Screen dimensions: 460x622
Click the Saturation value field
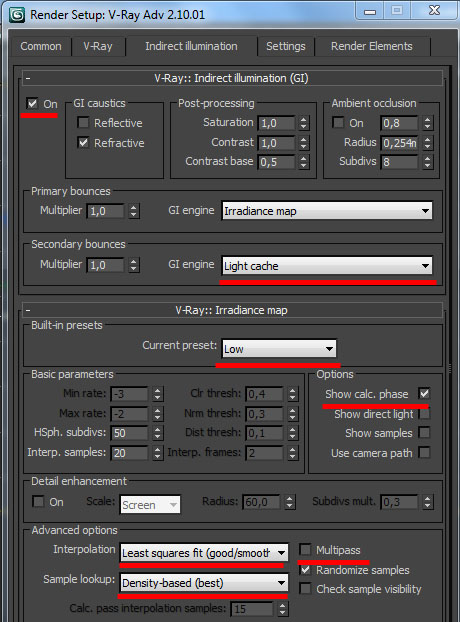coord(276,123)
